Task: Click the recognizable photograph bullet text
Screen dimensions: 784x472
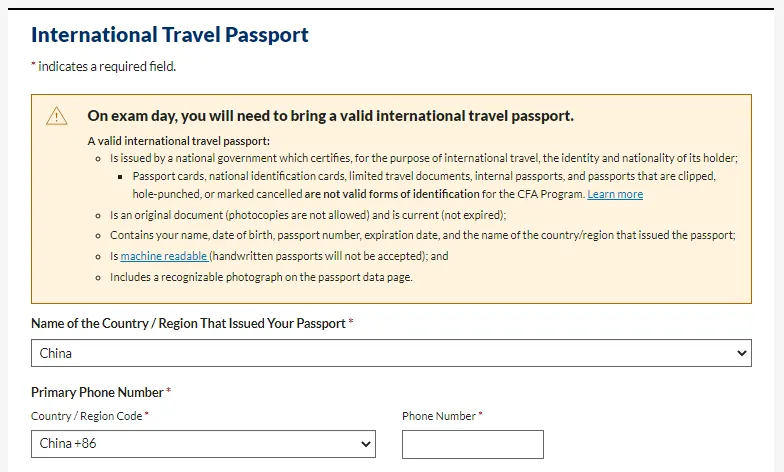Action: point(261,277)
